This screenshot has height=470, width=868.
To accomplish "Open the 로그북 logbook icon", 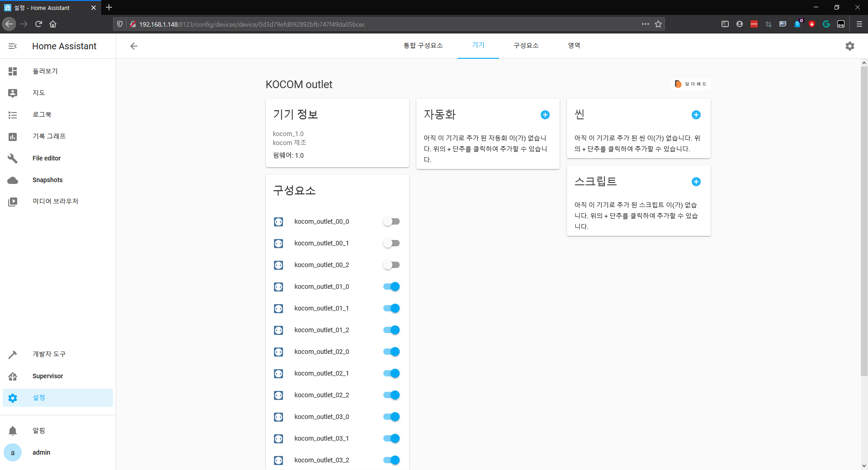I will [x=13, y=115].
